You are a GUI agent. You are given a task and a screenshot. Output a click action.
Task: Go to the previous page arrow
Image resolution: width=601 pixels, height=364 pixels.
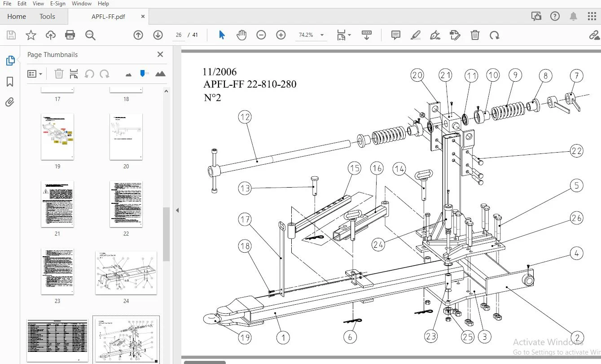coord(138,35)
